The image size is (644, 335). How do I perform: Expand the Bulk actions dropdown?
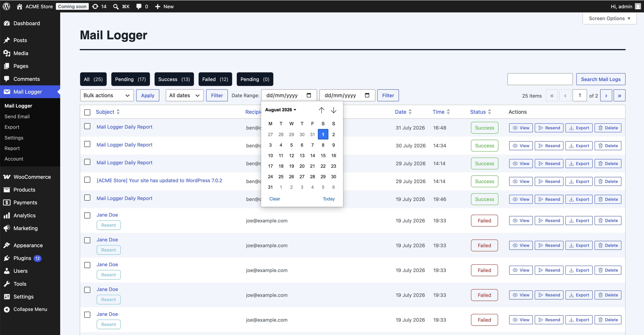107,95
